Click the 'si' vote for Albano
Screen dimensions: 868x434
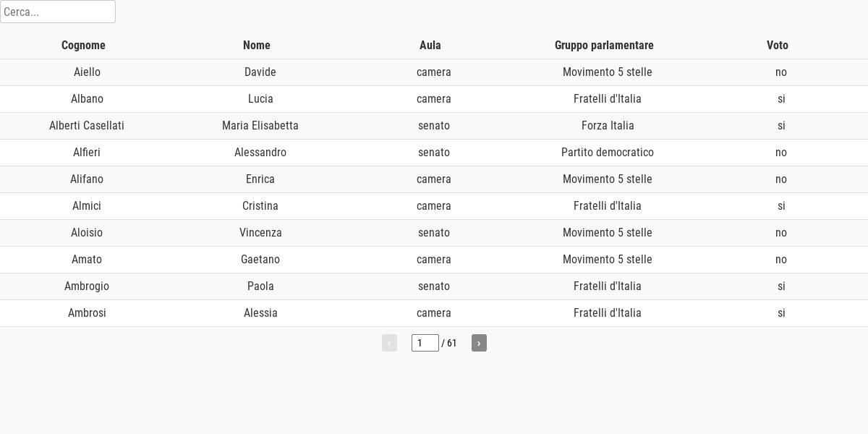click(781, 99)
